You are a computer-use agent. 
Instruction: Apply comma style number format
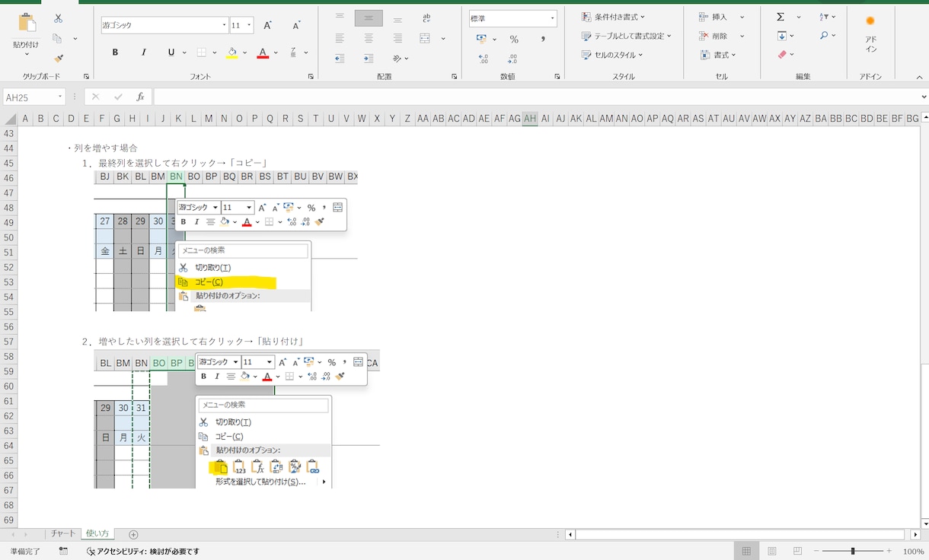(543, 40)
